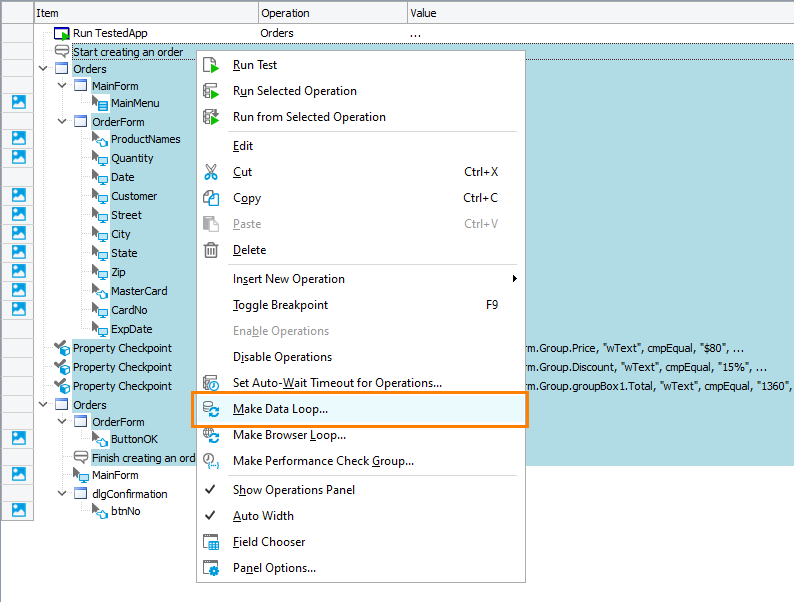Click the Copy icon in context menu
The height and width of the screenshot is (602, 794).
(211, 198)
